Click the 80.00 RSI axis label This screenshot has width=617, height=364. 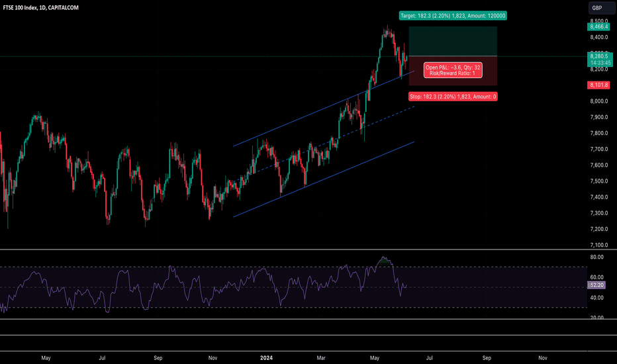(597, 257)
